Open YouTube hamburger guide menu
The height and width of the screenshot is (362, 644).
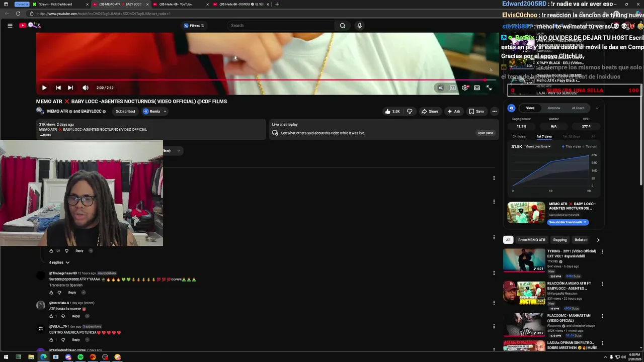[x=10, y=25]
